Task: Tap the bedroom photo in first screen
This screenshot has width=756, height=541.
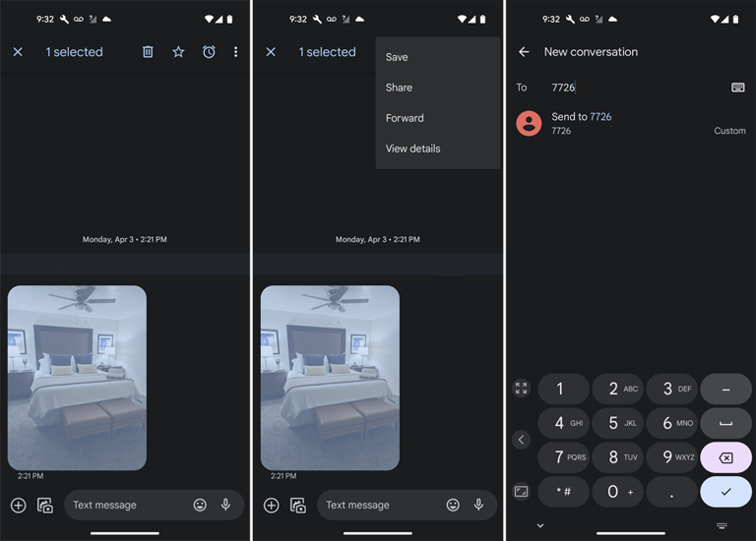Action: tap(77, 378)
